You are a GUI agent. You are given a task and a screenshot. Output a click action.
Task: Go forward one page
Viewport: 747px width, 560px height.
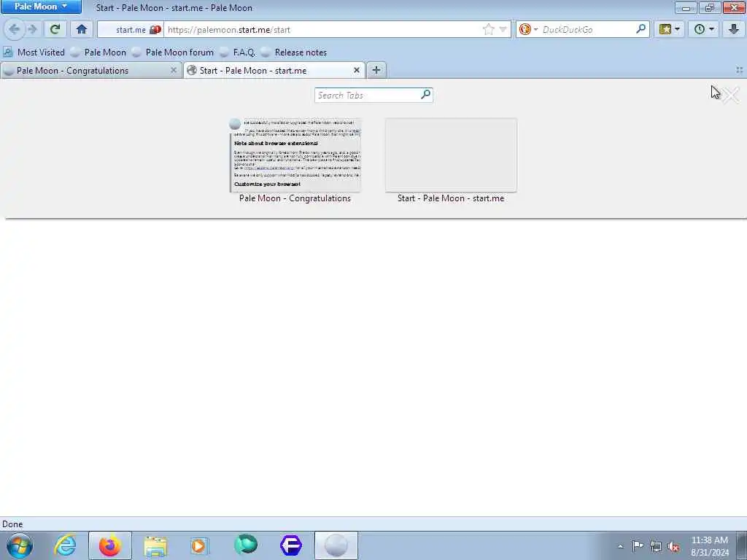coord(32,29)
